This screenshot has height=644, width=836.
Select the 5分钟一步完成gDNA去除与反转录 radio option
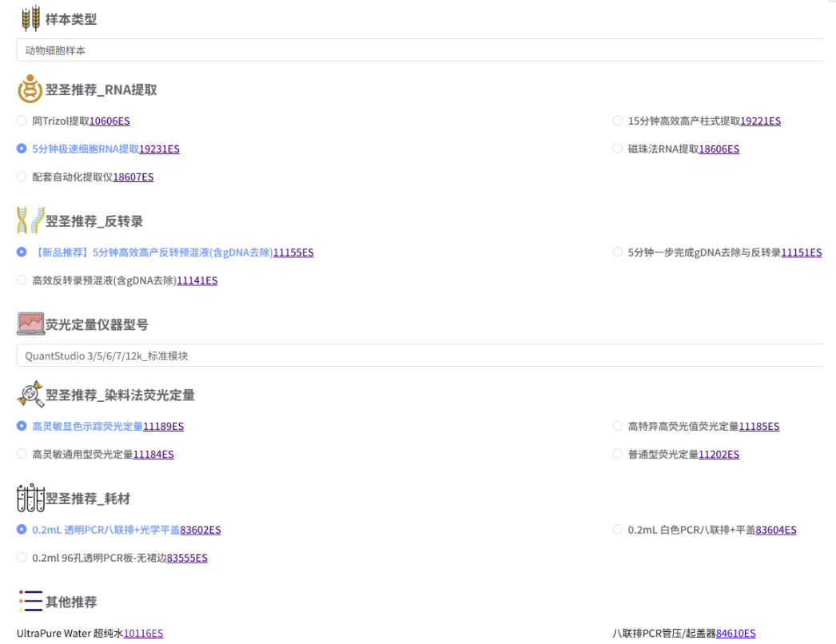pyautogui.click(x=617, y=252)
